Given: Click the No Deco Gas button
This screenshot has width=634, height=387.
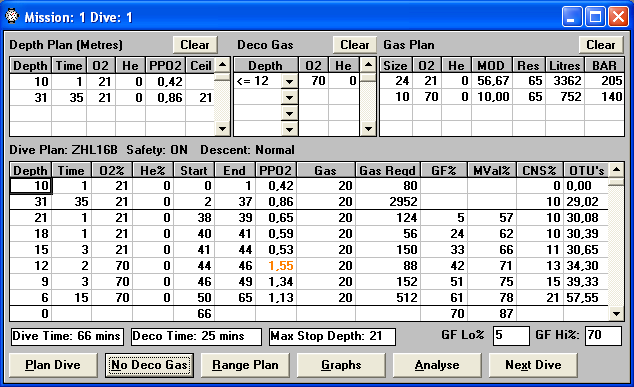Looking at the screenshot, I should (x=149, y=365).
